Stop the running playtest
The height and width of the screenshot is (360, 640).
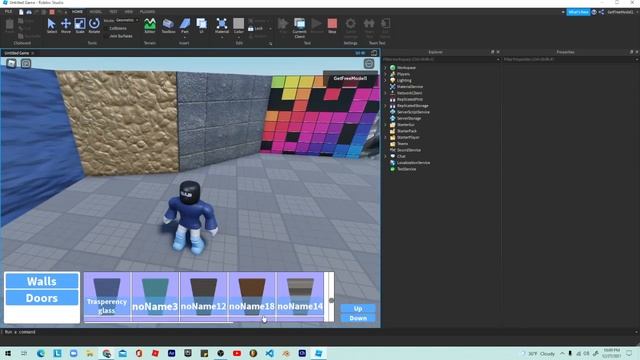point(332,26)
